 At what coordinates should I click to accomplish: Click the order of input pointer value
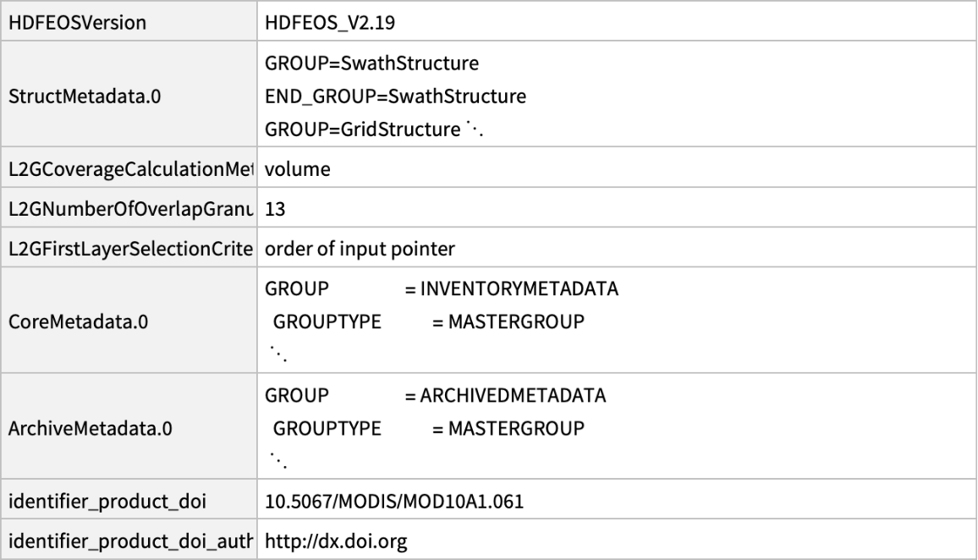point(360,250)
